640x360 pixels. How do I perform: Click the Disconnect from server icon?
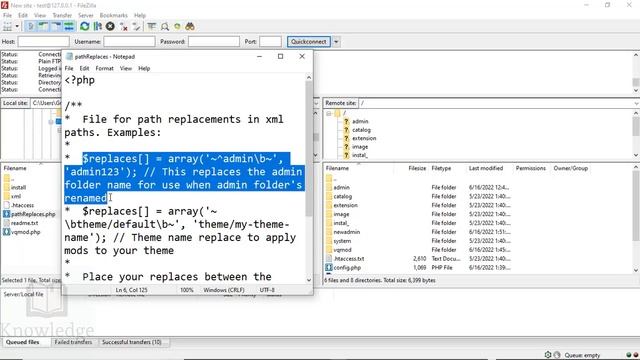pyautogui.click(x=124, y=27)
